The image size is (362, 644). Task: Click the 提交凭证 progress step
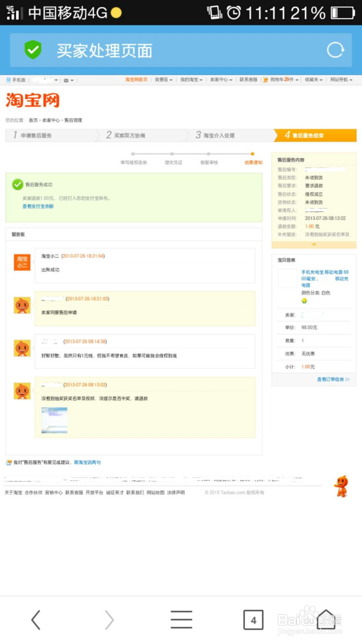click(x=173, y=163)
